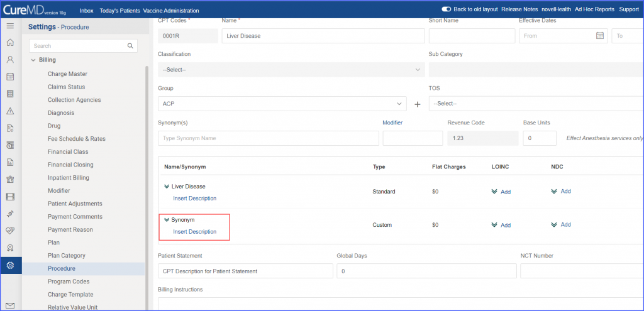The width and height of the screenshot is (644, 311).
Task: Select Inpatient Billing in Billing list
Action: click(68, 178)
